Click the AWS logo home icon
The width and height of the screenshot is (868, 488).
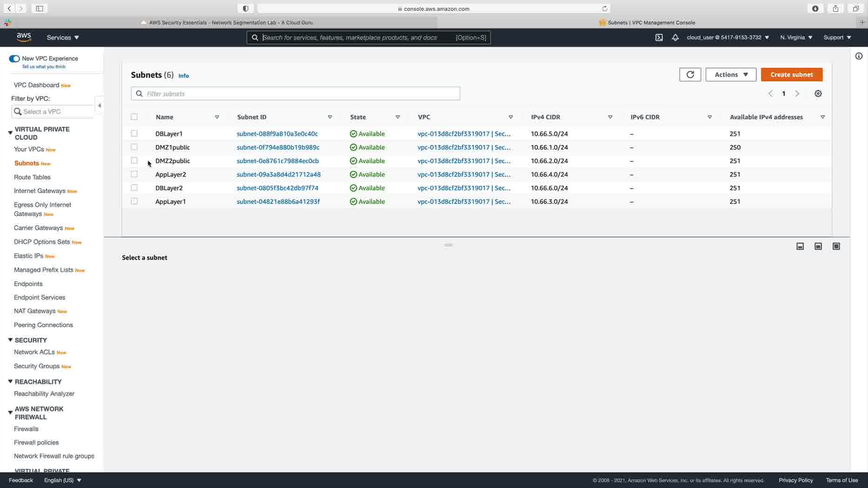coord(24,37)
